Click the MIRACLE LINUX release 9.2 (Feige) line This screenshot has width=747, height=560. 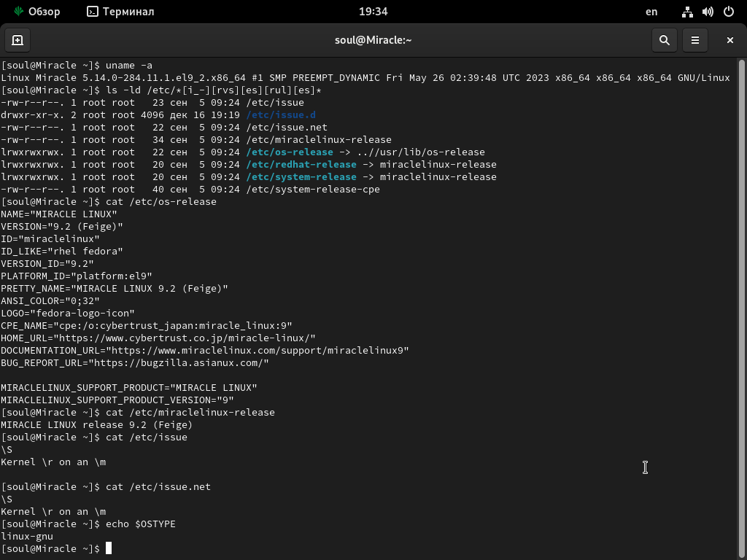pos(97,424)
